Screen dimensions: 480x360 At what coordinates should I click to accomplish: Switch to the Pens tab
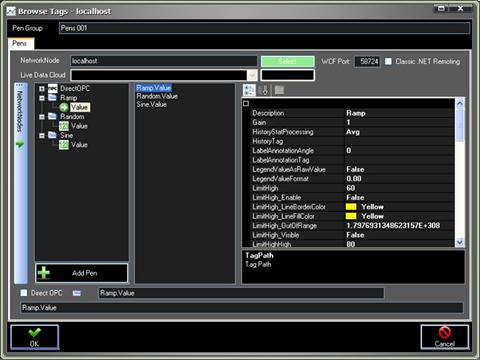point(21,43)
